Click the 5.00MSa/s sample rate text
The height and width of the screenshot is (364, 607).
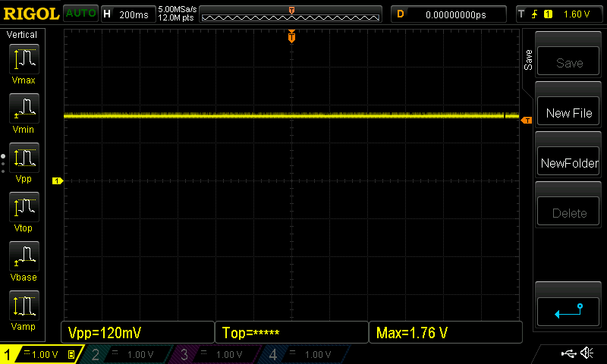pos(178,9)
